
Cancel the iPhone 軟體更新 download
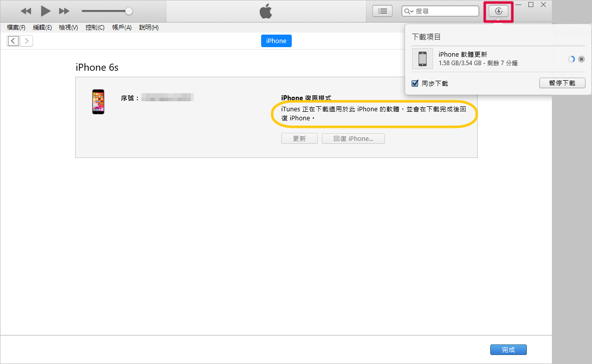tap(581, 59)
